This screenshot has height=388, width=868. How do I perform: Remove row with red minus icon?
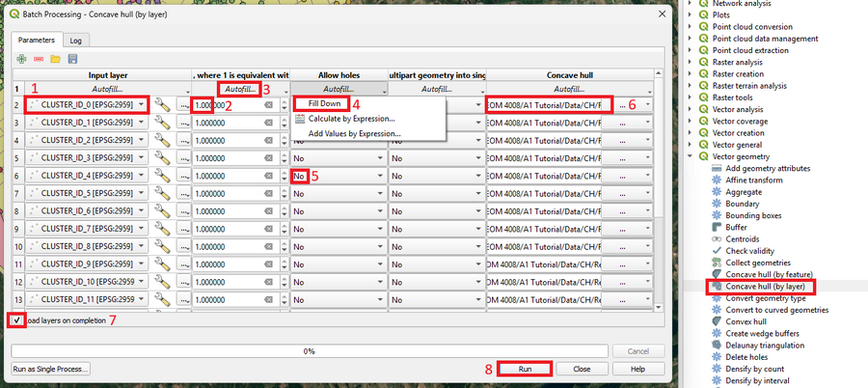click(39, 59)
